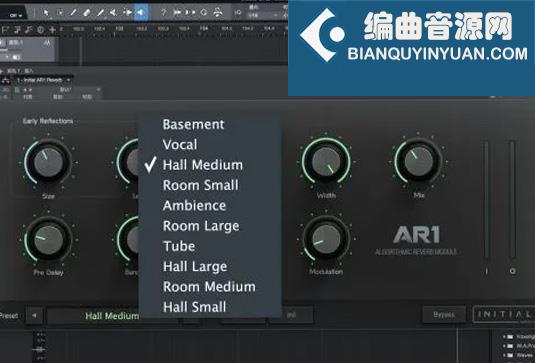This screenshot has height=363, width=535.
Task: Select the Range selection tool
Action: point(60,13)
